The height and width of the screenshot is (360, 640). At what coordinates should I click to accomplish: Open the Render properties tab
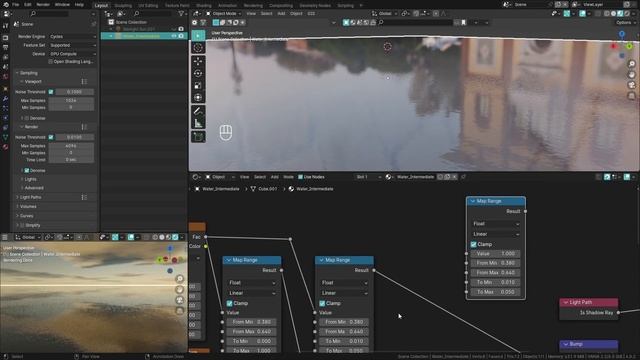[x=5, y=38]
